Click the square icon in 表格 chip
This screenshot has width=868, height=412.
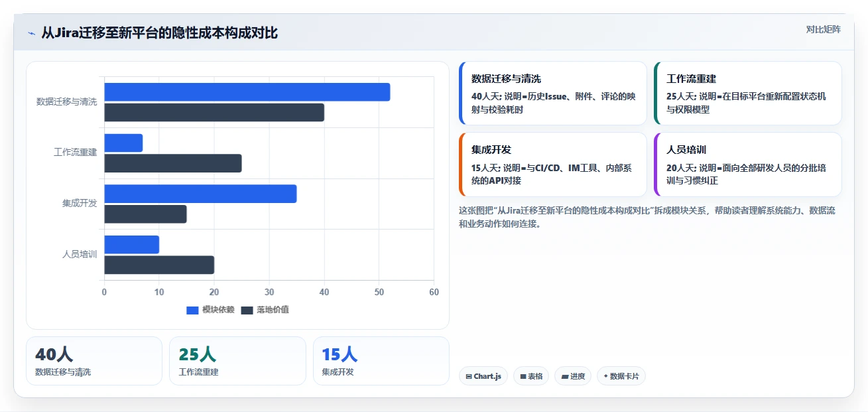523,376
